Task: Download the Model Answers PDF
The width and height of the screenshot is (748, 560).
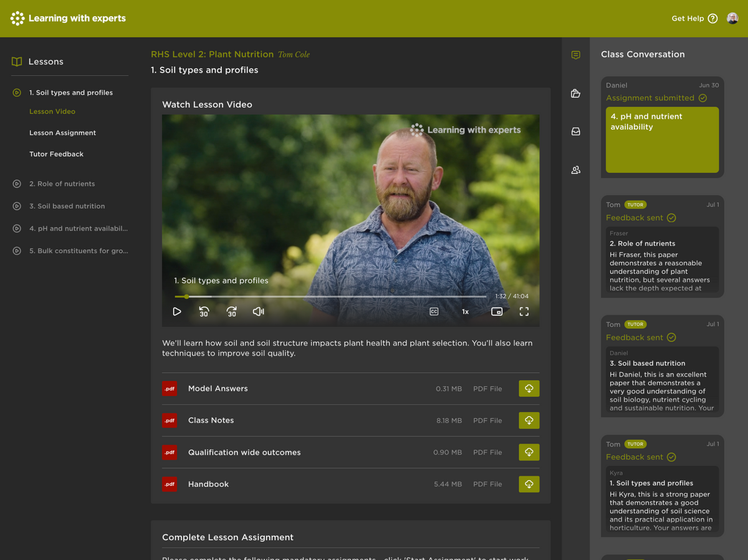Action: (529, 389)
